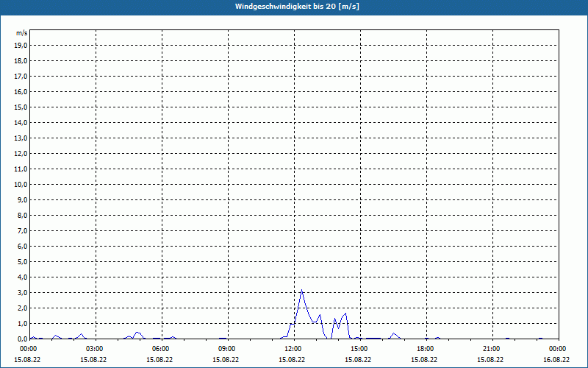Click the '15.08.22' date beneath '03:00'

coord(93,360)
